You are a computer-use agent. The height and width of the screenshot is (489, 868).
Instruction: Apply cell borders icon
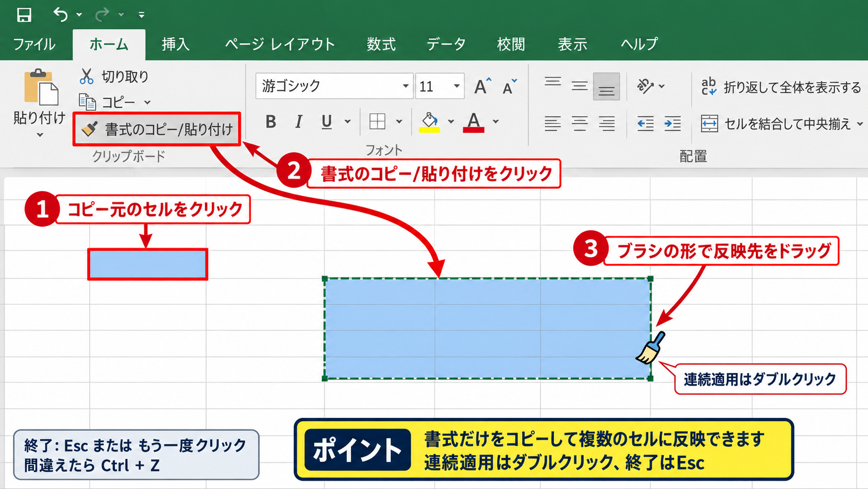pos(377,122)
